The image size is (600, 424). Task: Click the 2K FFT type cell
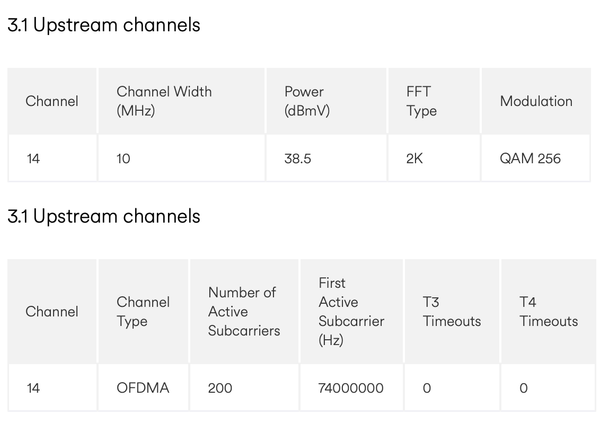coord(415,158)
